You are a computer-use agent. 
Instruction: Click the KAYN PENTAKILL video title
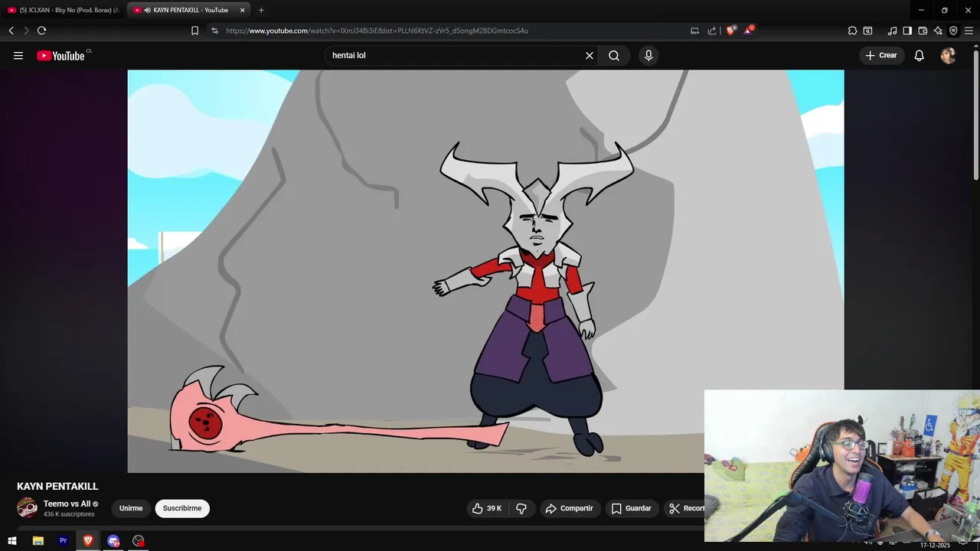[x=57, y=487]
